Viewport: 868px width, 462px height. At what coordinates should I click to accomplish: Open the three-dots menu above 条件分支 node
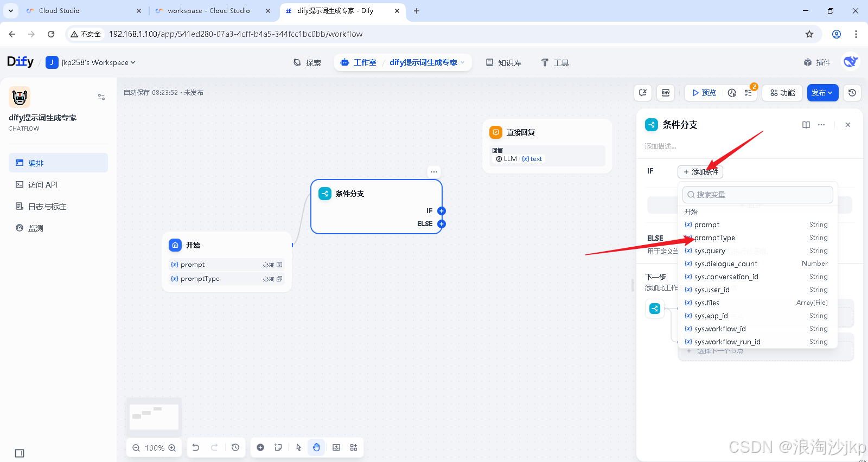point(434,172)
